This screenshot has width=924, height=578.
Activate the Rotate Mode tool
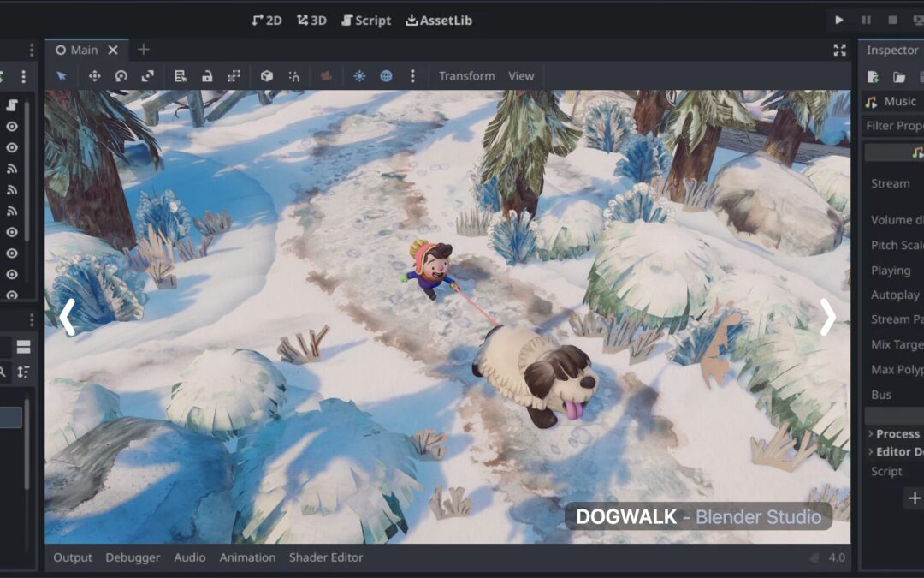pyautogui.click(x=121, y=76)
